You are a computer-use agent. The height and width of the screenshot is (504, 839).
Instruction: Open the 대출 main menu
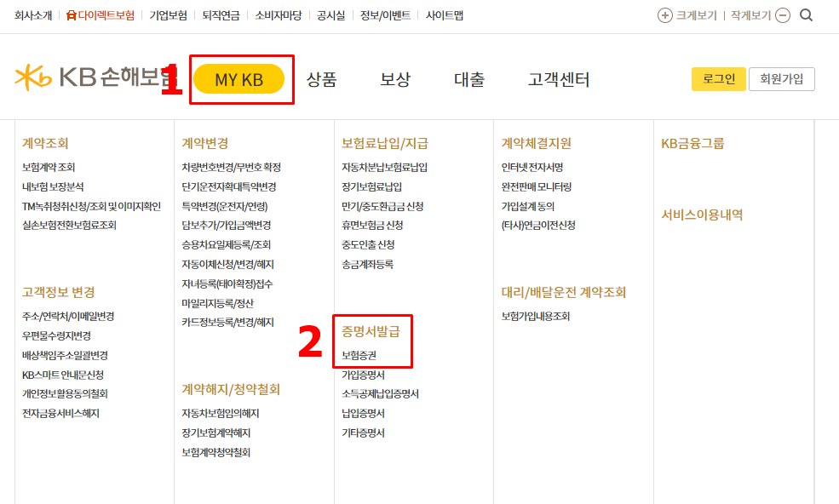coord(469,80)
